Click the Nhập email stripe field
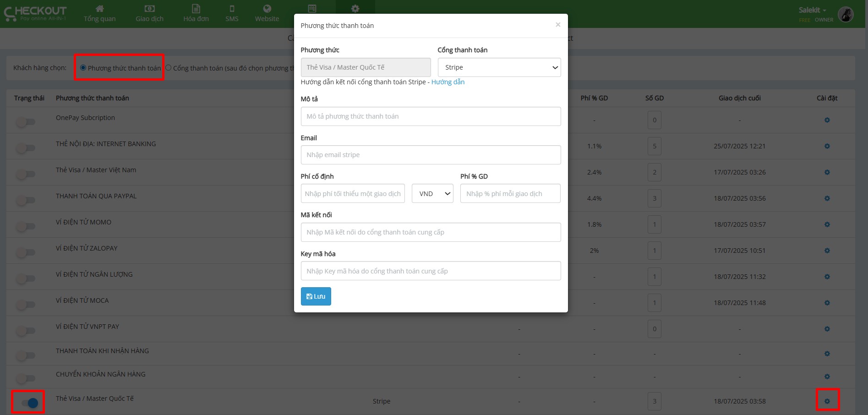Image resolution: width=868 pixels, height=415 pixels. pos(431,155)
